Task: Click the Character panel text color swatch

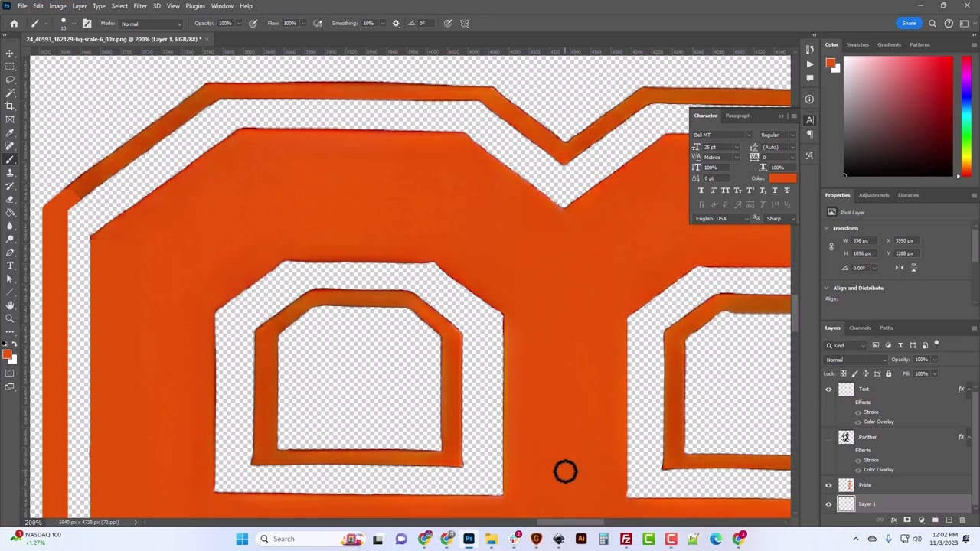Action: coord(782,178)
